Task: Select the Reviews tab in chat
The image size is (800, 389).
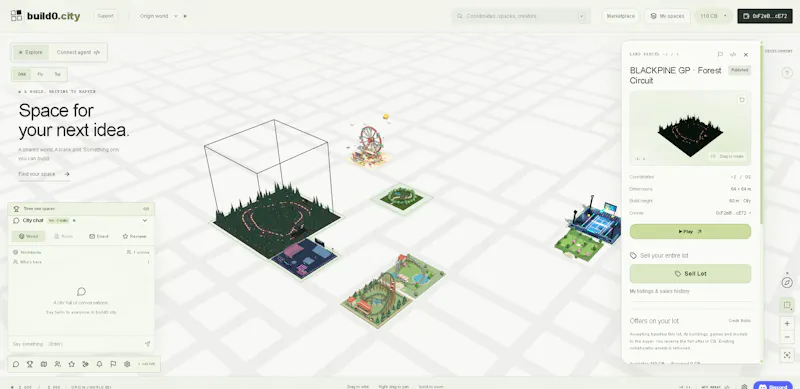Action: click(134, 236)
